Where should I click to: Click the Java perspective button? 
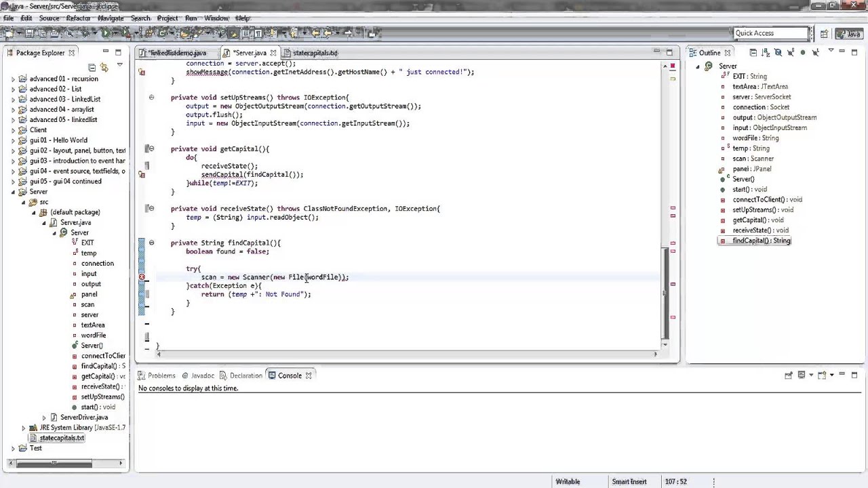(x=848, y=33)
